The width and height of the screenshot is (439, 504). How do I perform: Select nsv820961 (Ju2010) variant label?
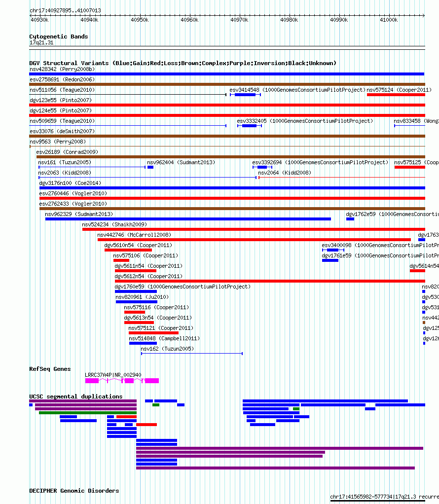[x=142, y=297]
